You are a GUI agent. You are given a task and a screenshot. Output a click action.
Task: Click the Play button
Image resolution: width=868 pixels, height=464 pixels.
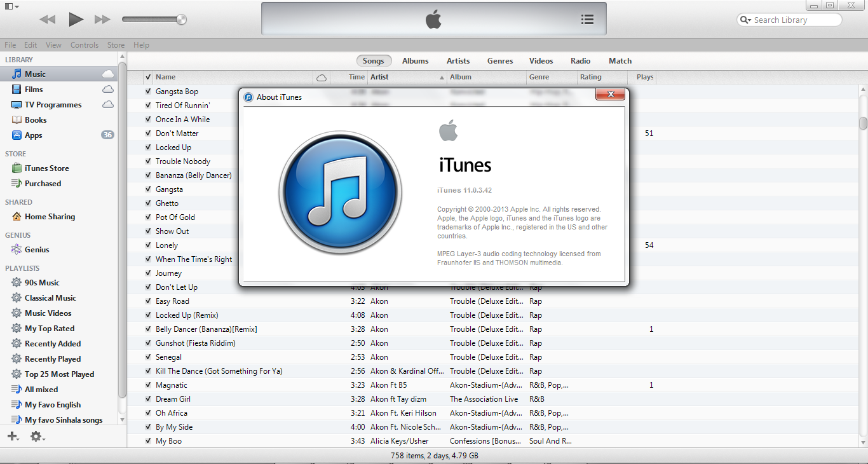coord(76,20)
